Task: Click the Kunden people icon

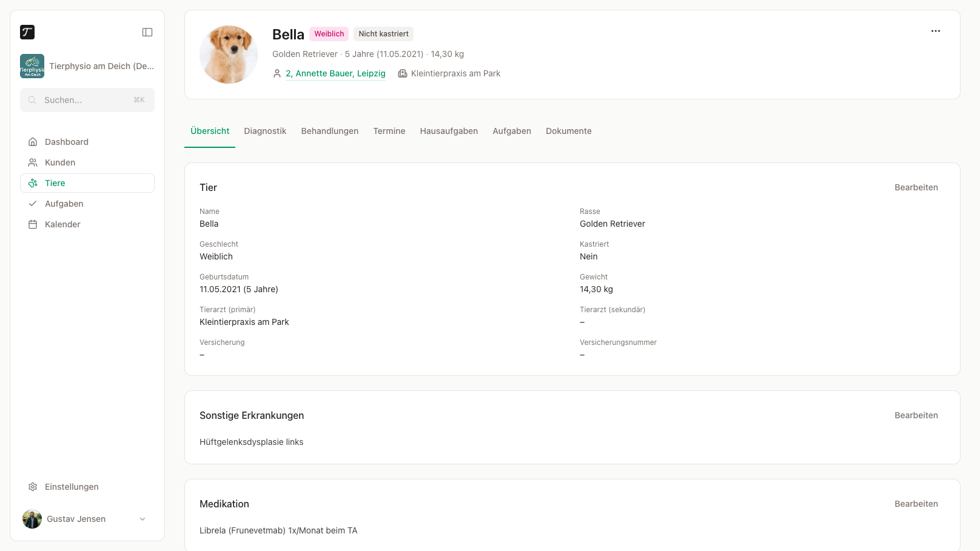Action: click(33, 162)
